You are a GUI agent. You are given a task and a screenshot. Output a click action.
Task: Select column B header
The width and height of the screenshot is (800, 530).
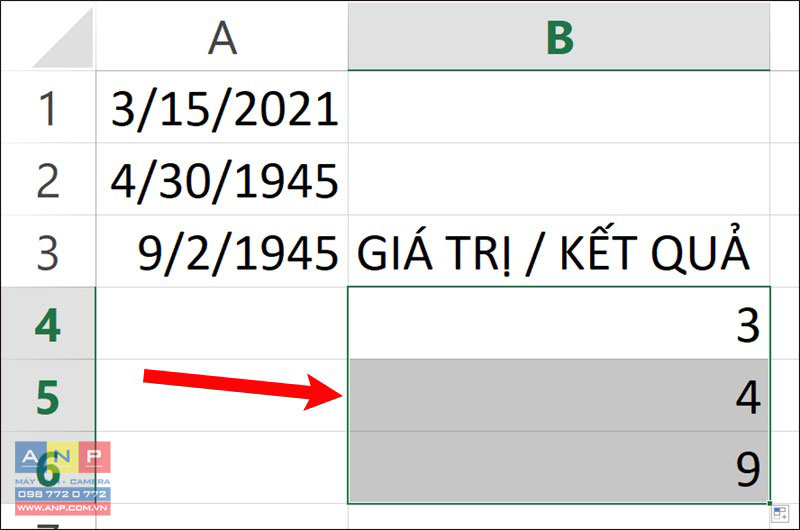click(559, 37)
